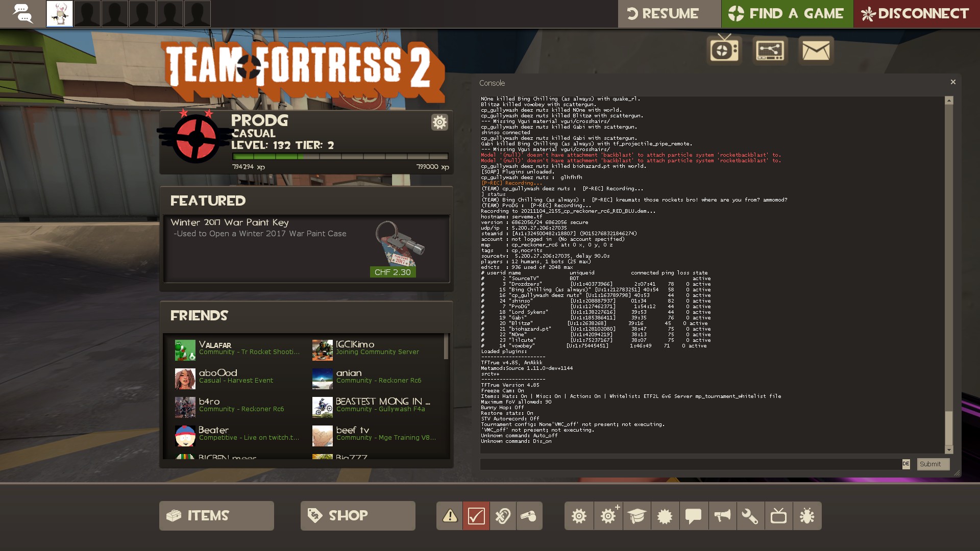Image resolution: width=980 pixels, height=551 pixels.
Task: Click the console scrollbar up arrow
Action: 949,101
